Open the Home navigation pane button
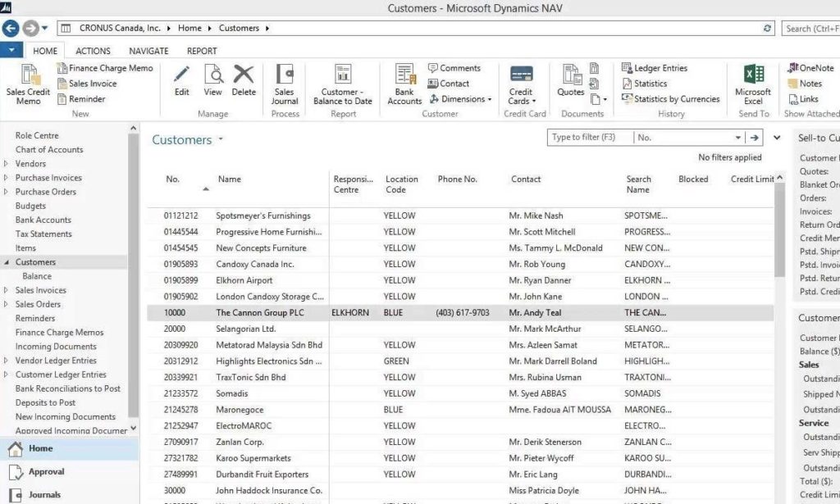 tap(69, 448)
